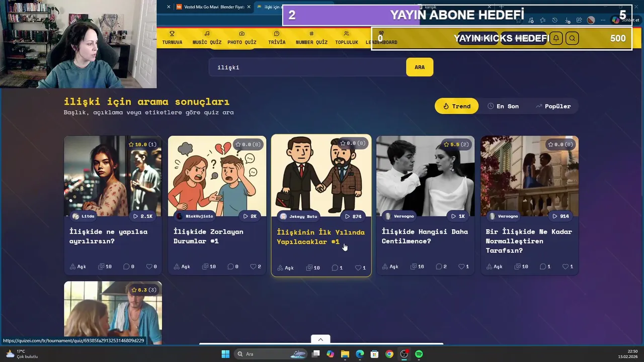Open Task View on the taskbar
This screenshot has height=362, width=644.
tap(316, 354)
